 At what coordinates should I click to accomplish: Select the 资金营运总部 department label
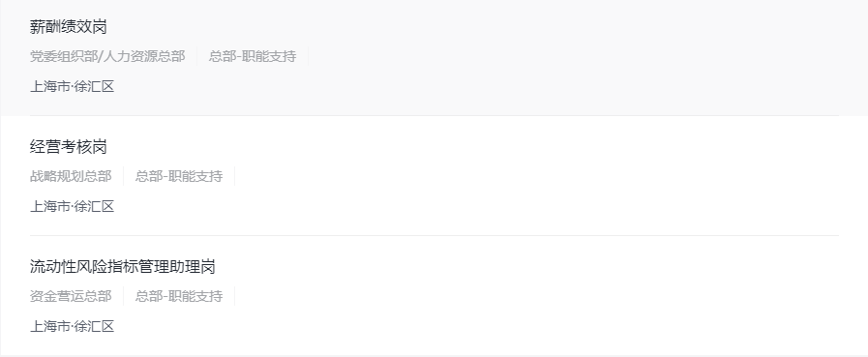tap(71, 297)
